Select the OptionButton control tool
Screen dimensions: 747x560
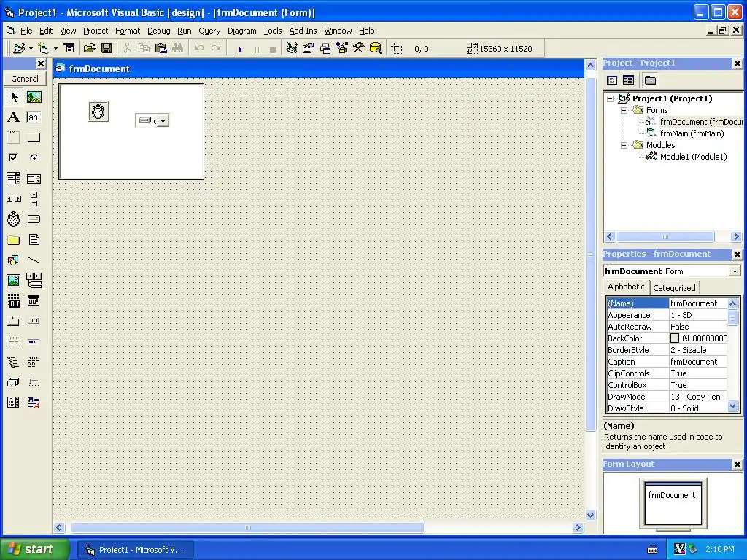(x=34, y=158)
